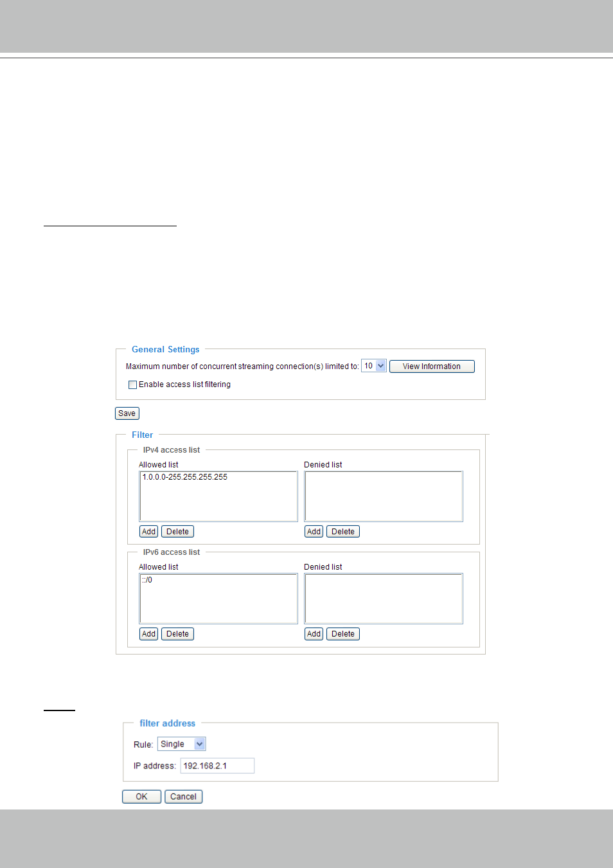Cancel the filter address dialog
Image resolution: width=613 pixels, height=868 pixels.
pos(183,797)
